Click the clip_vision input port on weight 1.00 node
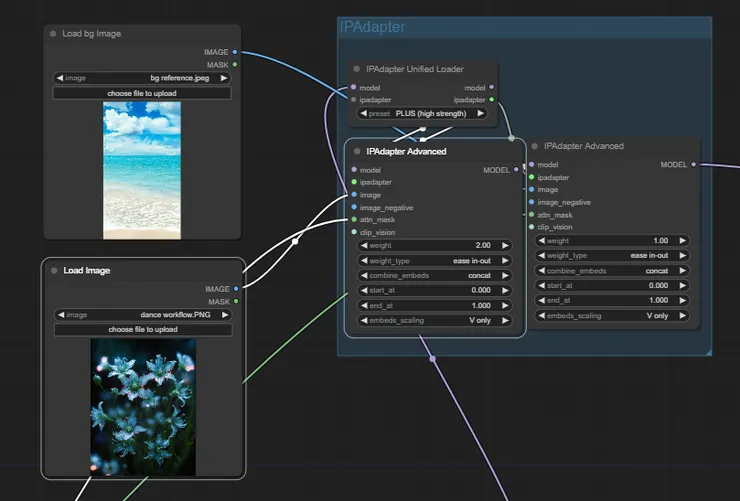Image resolution: width=740 pixels, height=501 pixels. [x=531, y=227]
